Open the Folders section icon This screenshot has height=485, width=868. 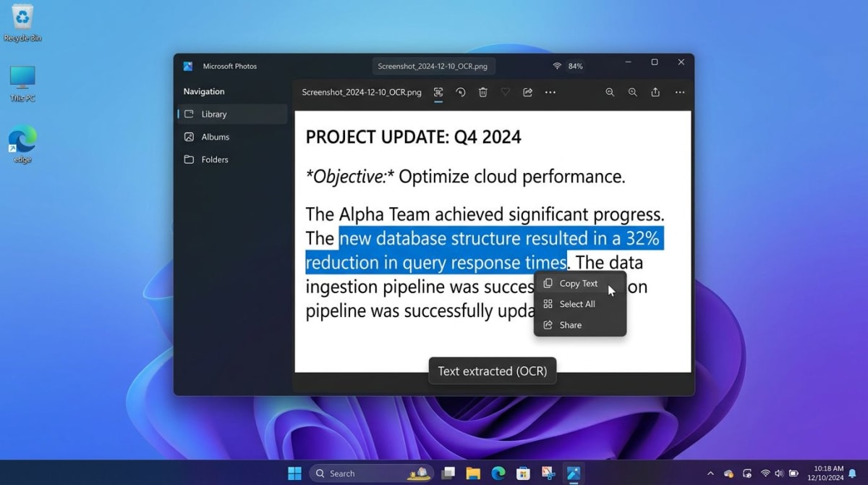pos(188,159)
